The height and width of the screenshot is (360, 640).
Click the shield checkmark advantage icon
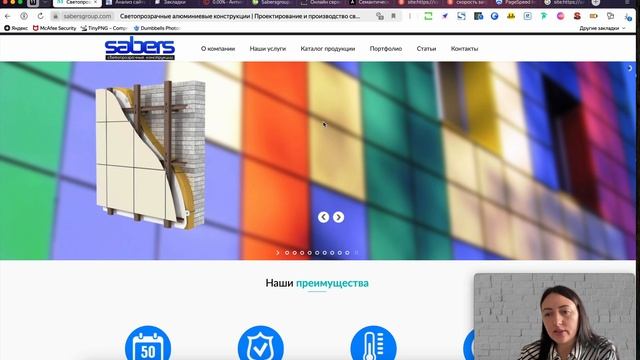click(x=260, y=344)
